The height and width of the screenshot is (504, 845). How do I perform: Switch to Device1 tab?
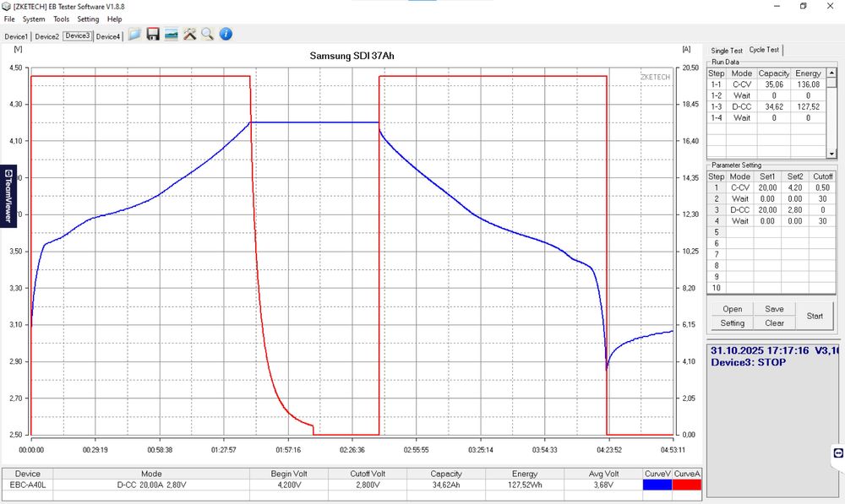tap(16, 36)
